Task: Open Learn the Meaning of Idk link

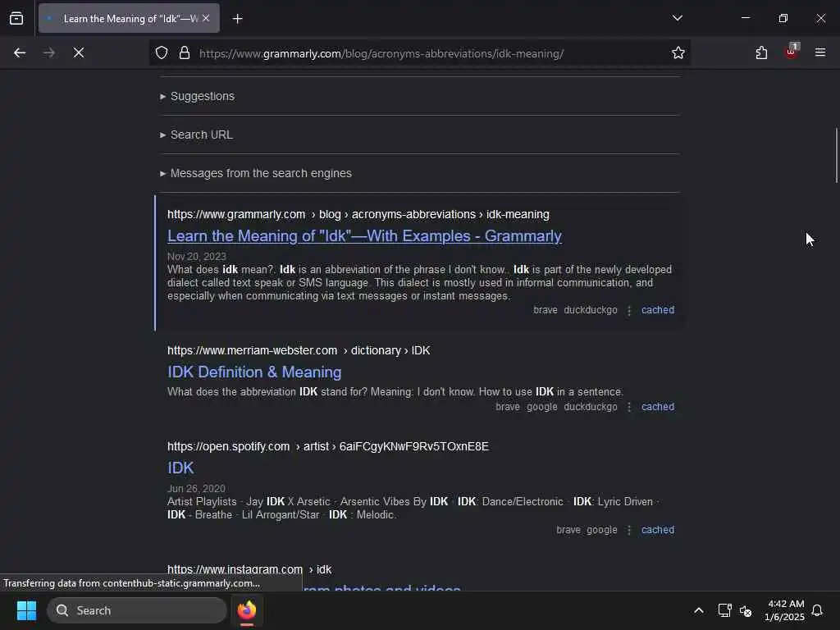Action: tap(364, 235)
